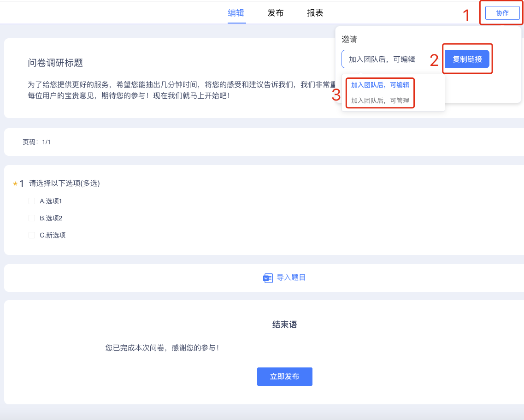524x420 pixels.
Task: Click the 导入题目 link
Action: click(291, 278)
